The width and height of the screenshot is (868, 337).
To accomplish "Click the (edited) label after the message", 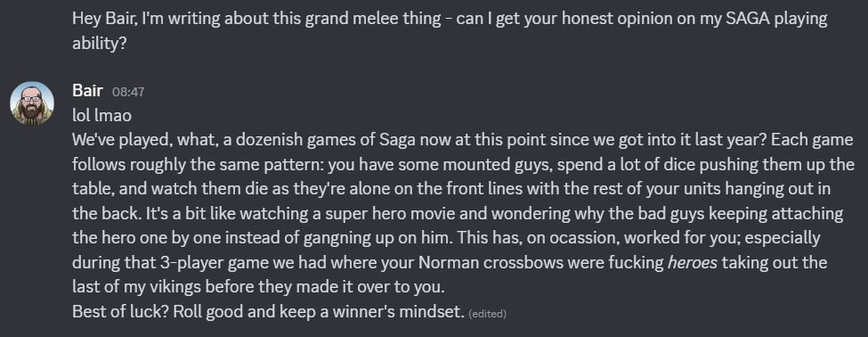I will coord(487,314).
